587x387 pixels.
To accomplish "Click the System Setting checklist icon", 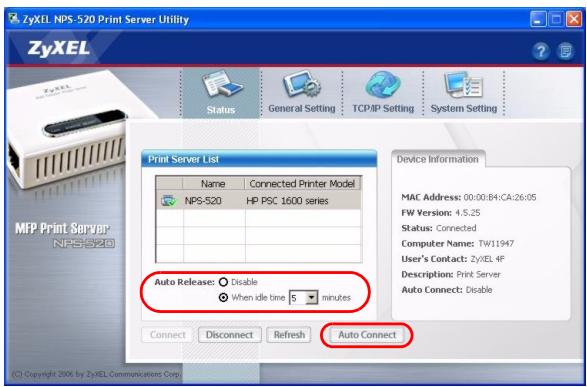I will tap(463, 85).
